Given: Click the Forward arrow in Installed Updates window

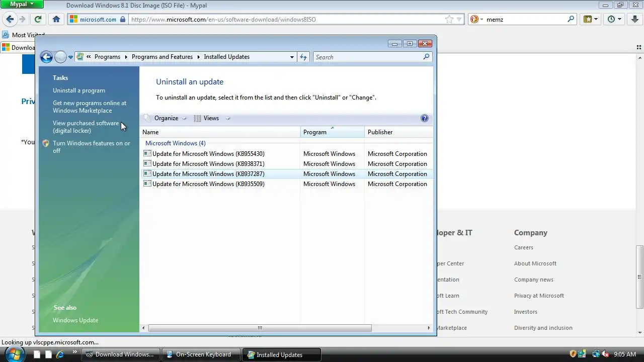Looking at the screenshot, I should click(x=60, y=57).
